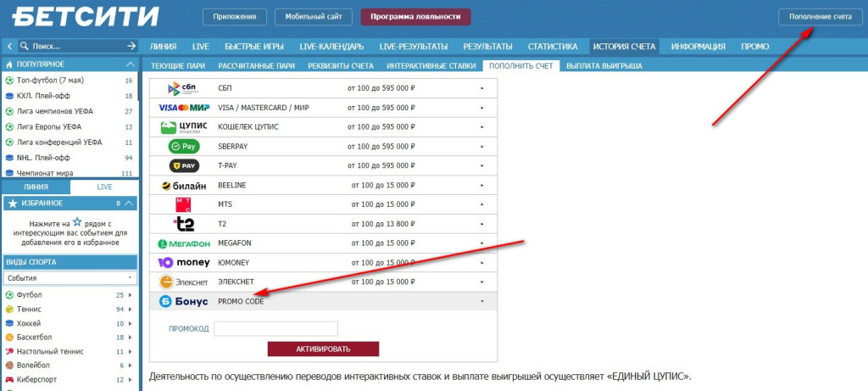Image resolution: width=868 pixels, height=391 pixels.
Task: Expand the SBERPAY row arrow
Action: [x=482, y=146]
